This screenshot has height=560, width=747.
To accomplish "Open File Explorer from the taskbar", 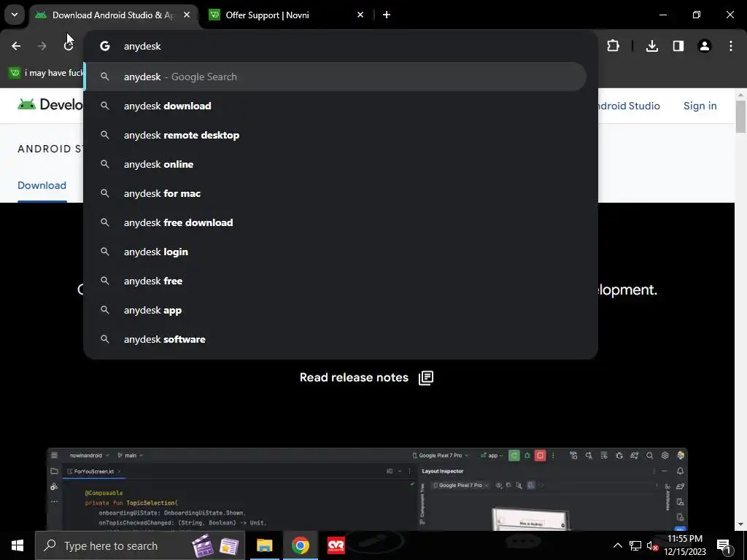I will coord(264,545).
